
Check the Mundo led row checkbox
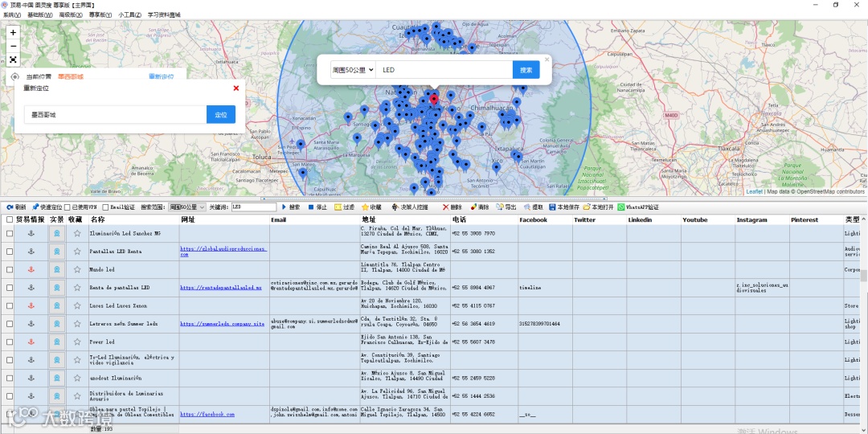click(x=10, y=269)
